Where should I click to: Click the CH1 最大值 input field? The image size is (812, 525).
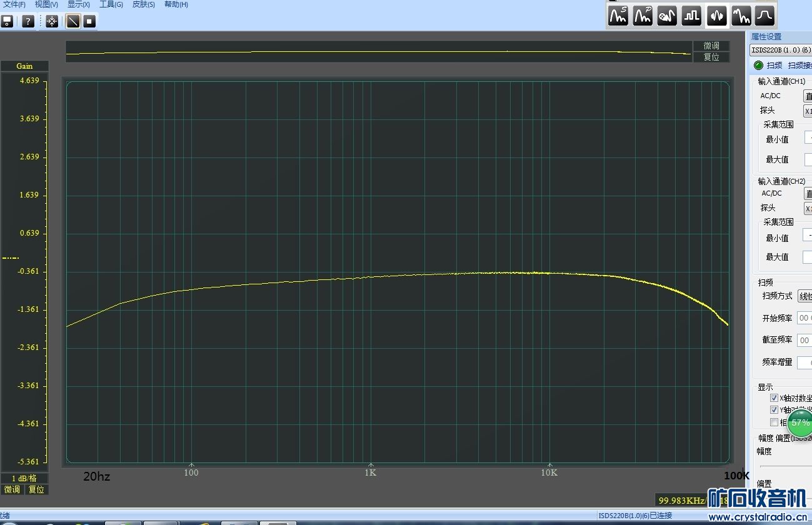click(808, 159)
